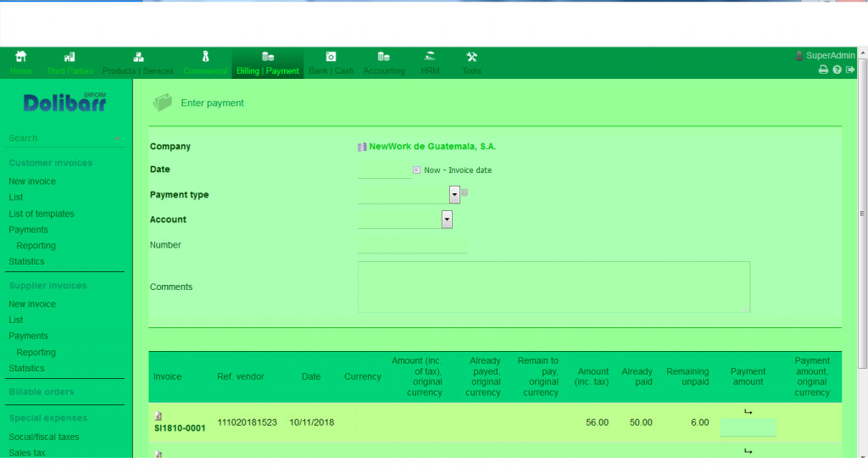The width and height of the screenshot is (868, 468).
Task: Expand the Account dropdown
Action: (447, 220)
